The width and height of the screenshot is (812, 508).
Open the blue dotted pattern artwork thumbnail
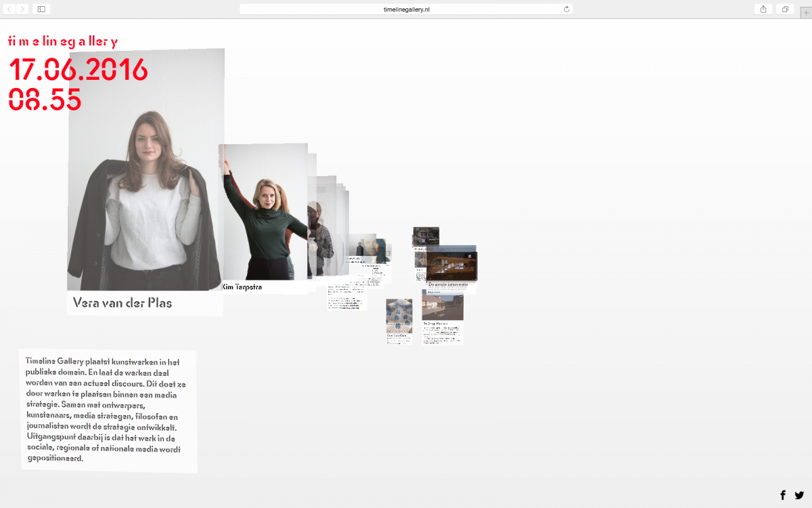coord(399,316)
